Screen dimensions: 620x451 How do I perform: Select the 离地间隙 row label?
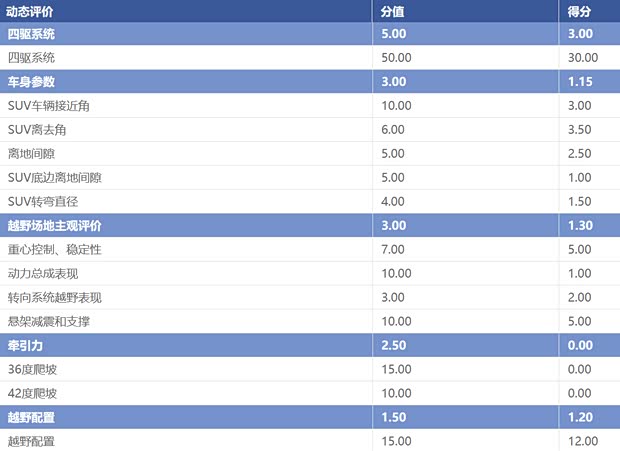31,153
